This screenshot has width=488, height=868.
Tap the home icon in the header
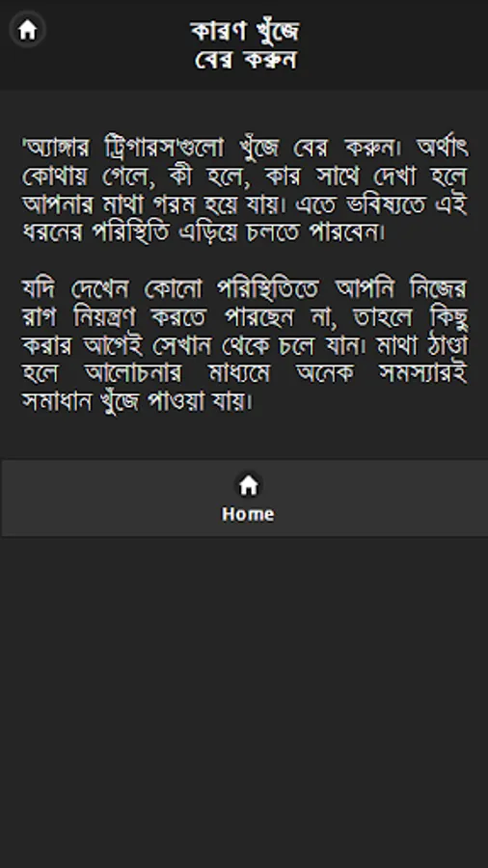27,29
